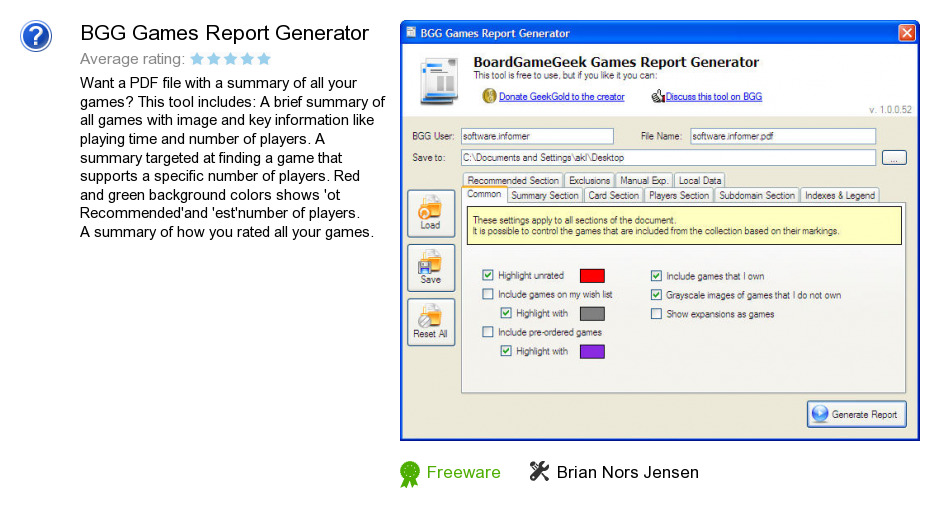Click the newspaper report logo icon
Viewport: 940px width, 518px height.
coord(439,81)
